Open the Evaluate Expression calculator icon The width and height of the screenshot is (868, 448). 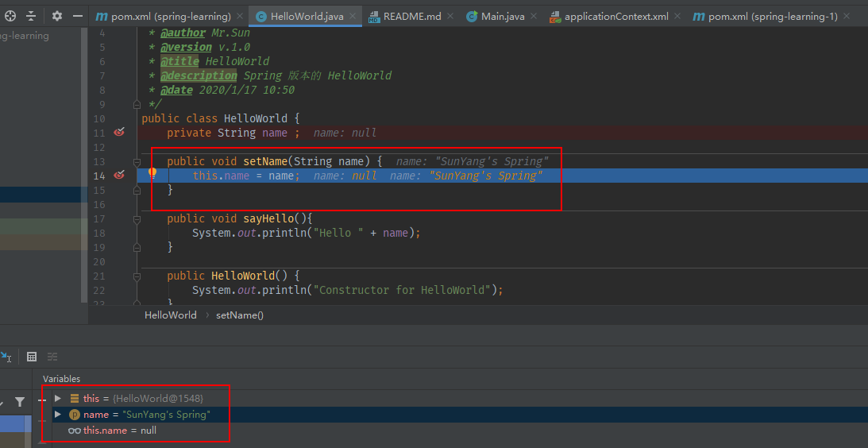click(x=32, y=357)
